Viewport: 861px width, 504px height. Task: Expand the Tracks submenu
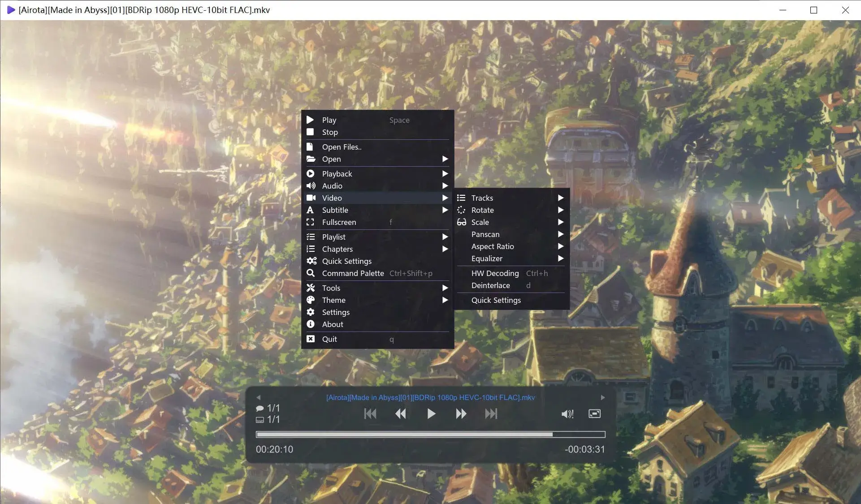click(x=482, y=198)
